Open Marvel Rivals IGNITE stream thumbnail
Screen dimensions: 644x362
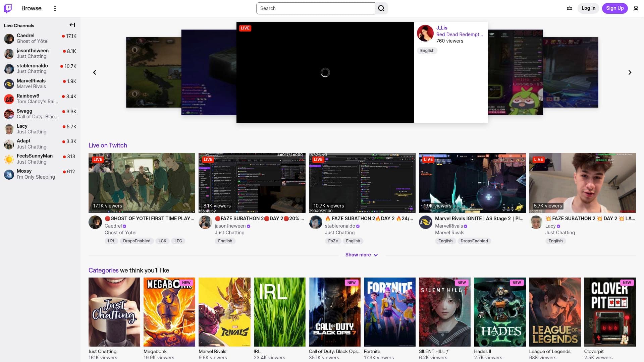coord(472,183)
